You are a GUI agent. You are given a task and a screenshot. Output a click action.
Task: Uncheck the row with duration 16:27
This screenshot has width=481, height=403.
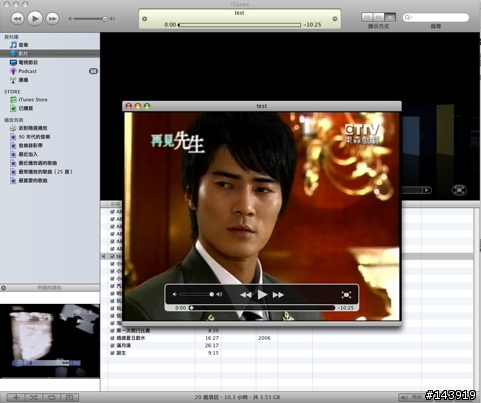[x=112, y=338]
